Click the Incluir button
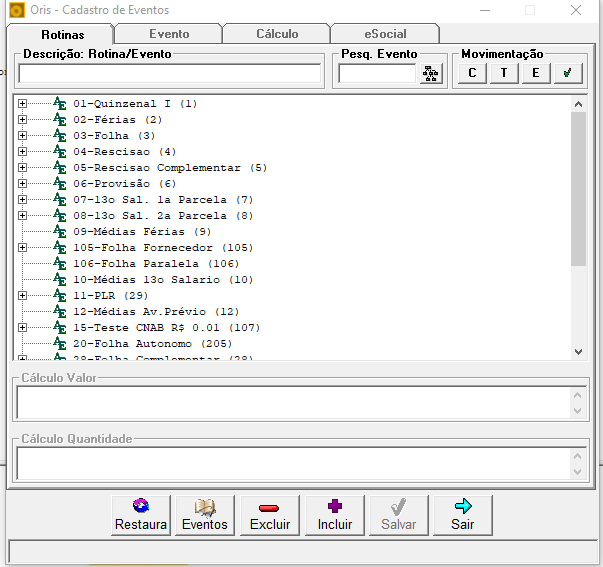The height and width of the screenshot is (567, 603). [335, 515]
